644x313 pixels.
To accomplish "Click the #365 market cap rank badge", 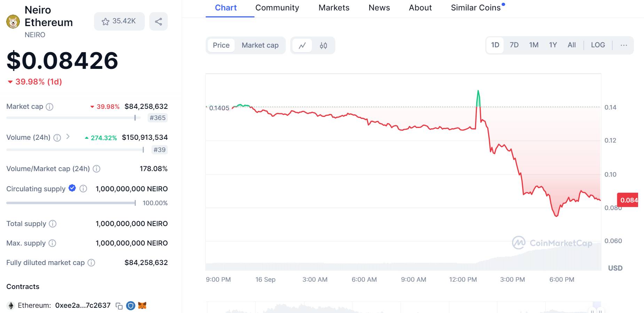I will click(158, 118).
